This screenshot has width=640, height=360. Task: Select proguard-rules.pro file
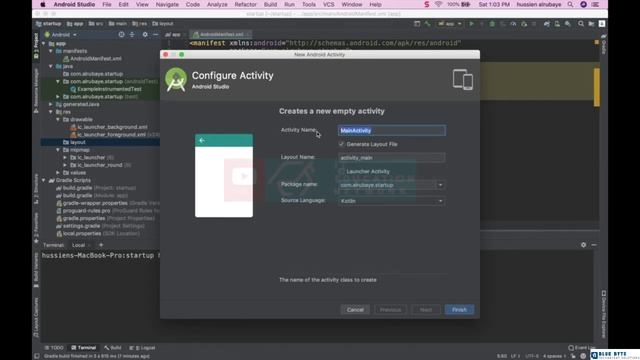pyautogui.click(x=83, y=211)
